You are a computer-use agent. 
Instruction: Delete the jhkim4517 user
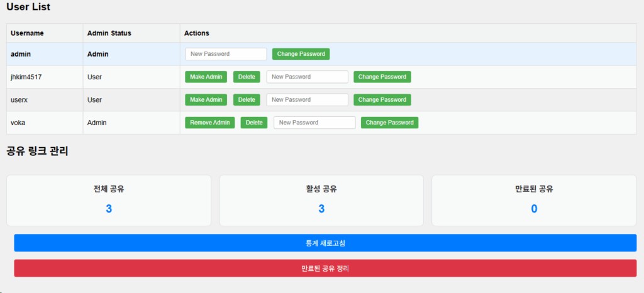tap(247, 77)
